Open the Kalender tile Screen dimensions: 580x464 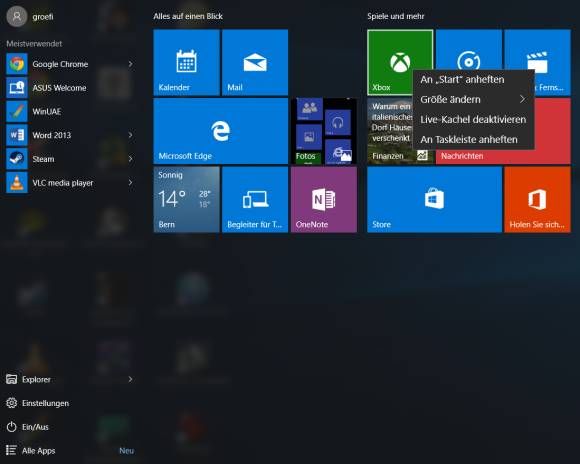(186, 63)
